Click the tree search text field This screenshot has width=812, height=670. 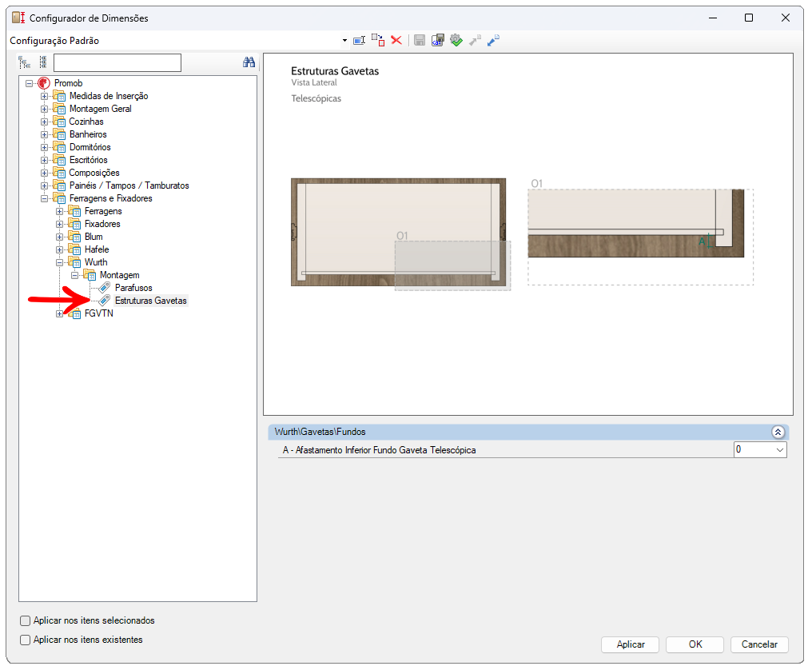click(x=117, y=63)
